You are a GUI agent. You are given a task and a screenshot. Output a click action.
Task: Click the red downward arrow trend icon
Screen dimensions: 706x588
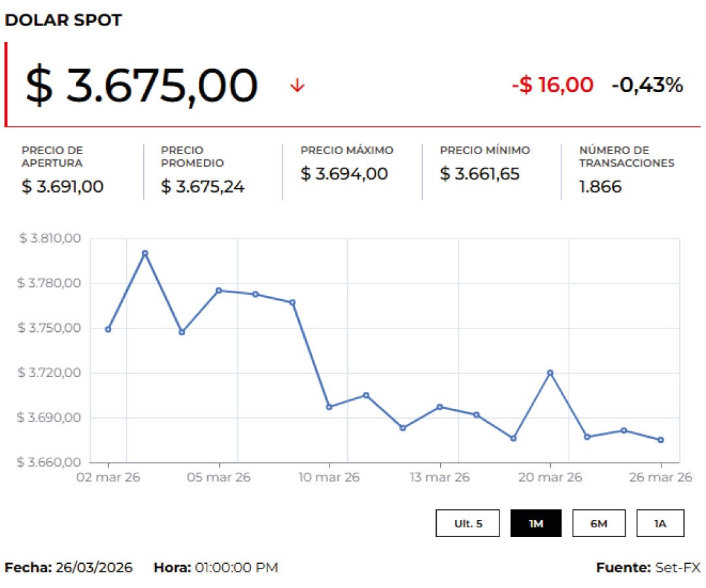(297, 86)
